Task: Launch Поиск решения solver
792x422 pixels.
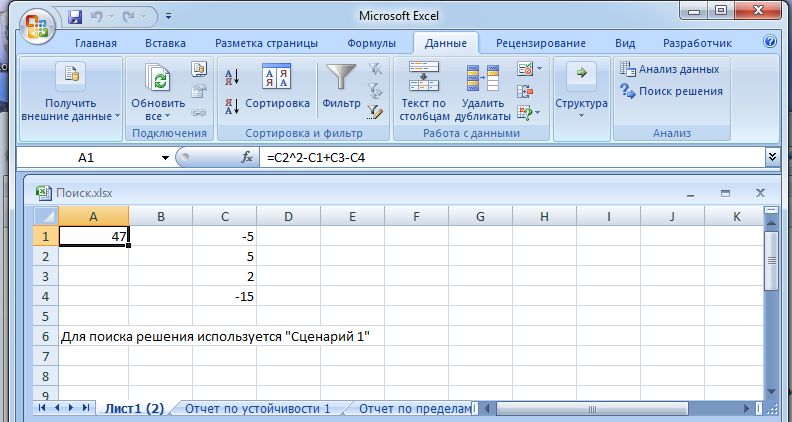Action: (x=671, y=91)
